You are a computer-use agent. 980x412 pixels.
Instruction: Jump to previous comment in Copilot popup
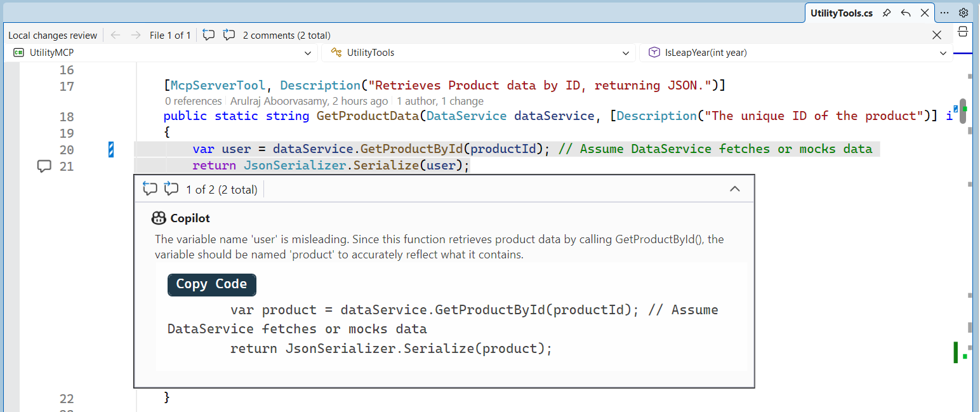pos(150,189)
